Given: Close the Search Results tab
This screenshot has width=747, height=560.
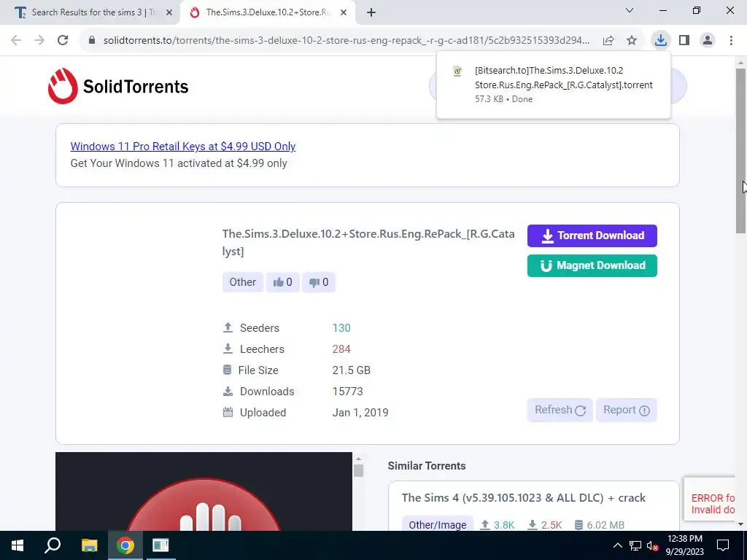Looking at the screenshot, I should (x=169, y=12).
